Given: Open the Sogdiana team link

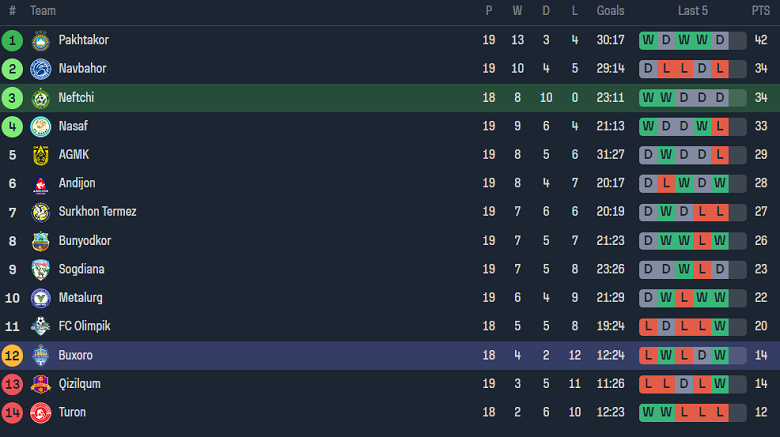Looking at the screenshot, I should pos(81,269).
